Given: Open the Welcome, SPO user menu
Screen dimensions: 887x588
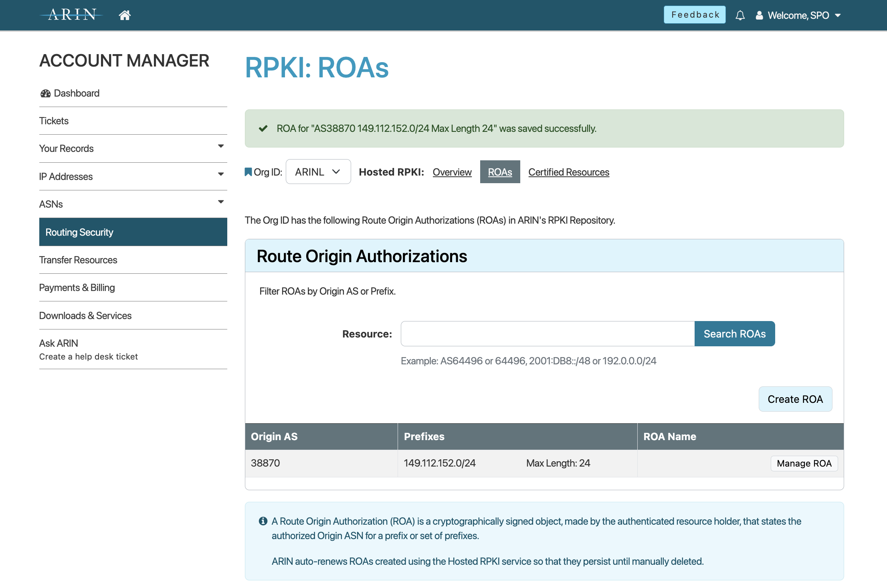Looking at the screenshot, I should point(798,15).
